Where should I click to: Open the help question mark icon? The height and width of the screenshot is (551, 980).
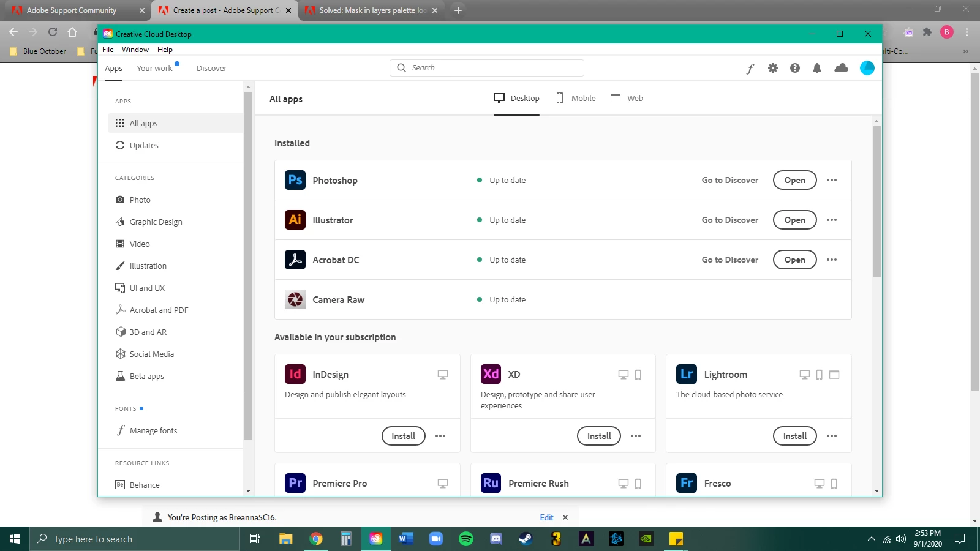[x=795, y=68]
